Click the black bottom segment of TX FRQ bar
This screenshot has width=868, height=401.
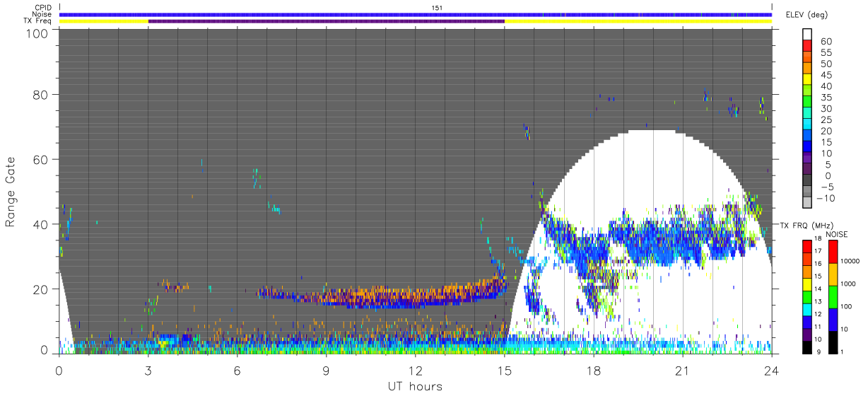tap(807, 349)
